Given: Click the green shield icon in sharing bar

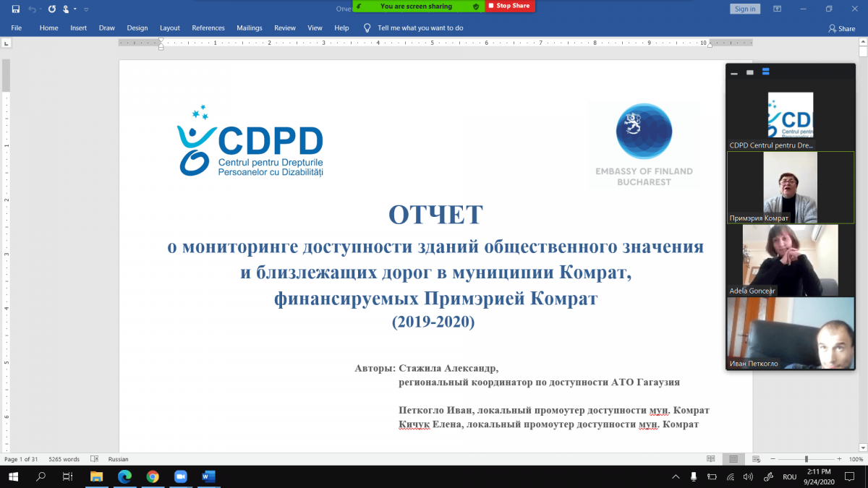Looking at the screenshot, I should 475,6.
